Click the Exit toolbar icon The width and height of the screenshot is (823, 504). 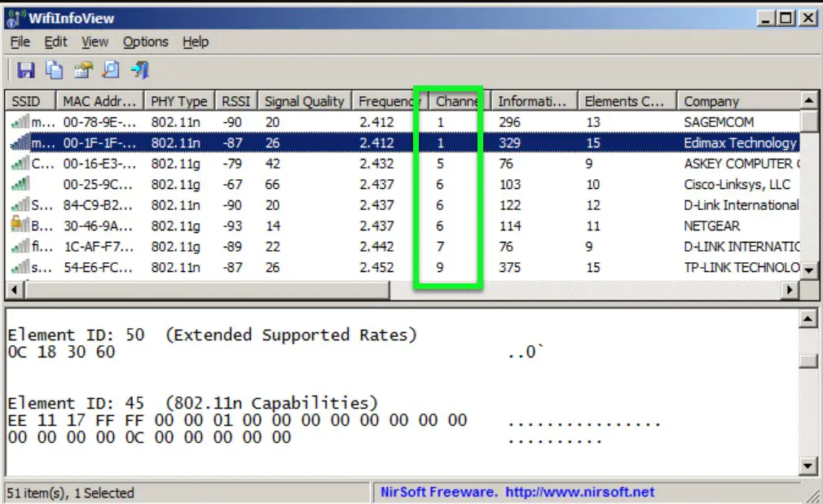tap(139, 70)
